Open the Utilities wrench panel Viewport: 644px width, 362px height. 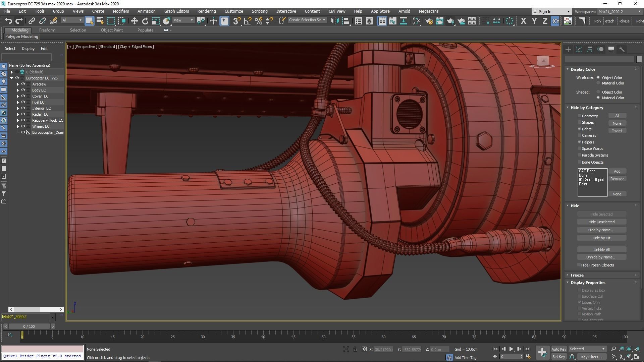[622, 49]
